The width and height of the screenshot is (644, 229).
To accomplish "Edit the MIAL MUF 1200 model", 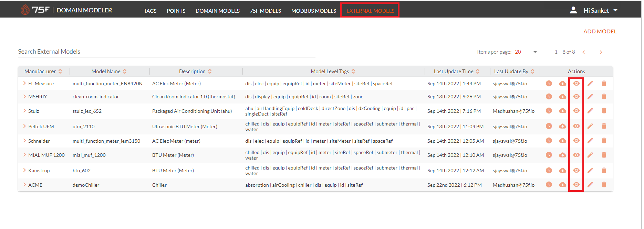I will (x=590, y=155).
